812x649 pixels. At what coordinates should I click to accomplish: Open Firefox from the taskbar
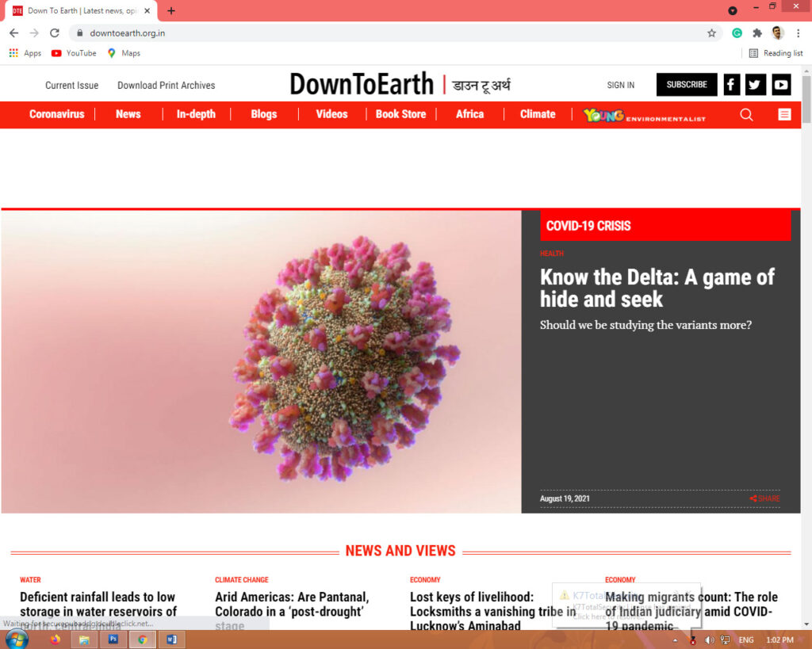[x=55, y=639]
